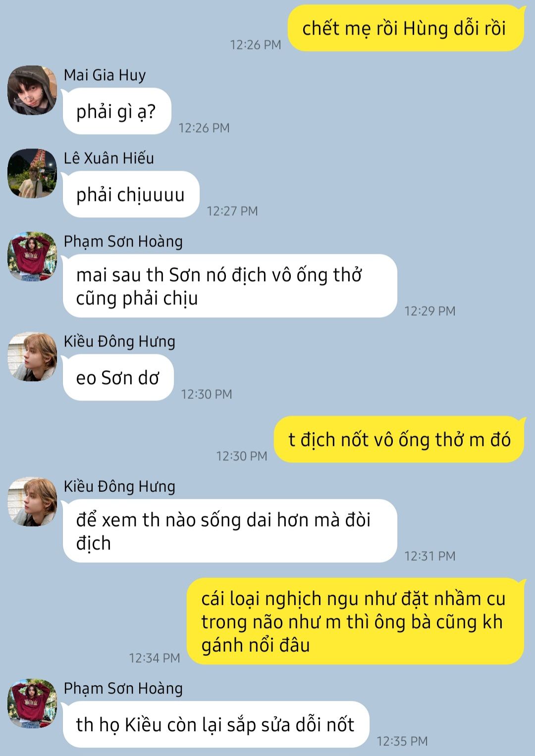The height and width of the screenshot is (756, 535).
Task: Select message "để xem th nào sống dai hơn"
Action: pyautogui.click(x=230, y=531)
